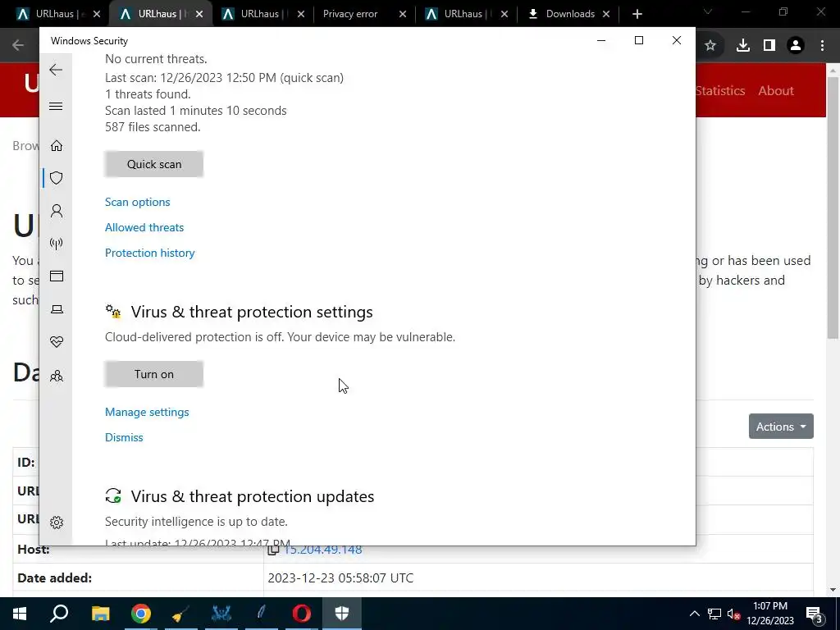The image size is (840, 630).
Task: Open Protection history link
Action: pos(150,253)
